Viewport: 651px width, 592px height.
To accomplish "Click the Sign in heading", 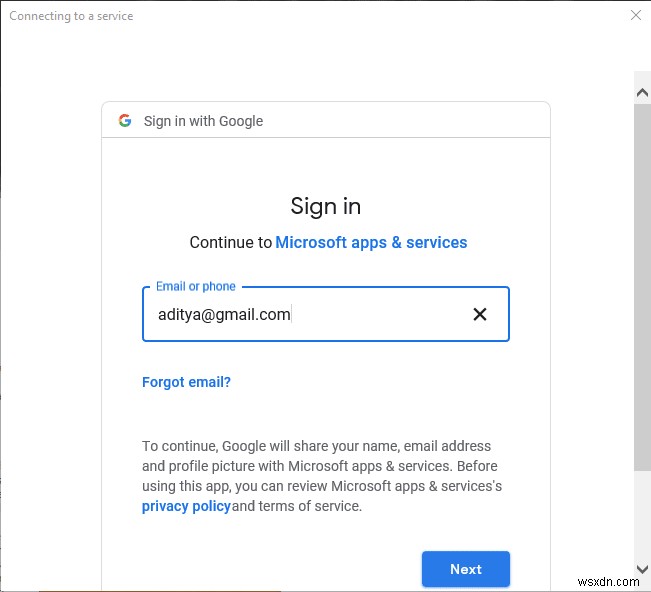I will point(326,206).
